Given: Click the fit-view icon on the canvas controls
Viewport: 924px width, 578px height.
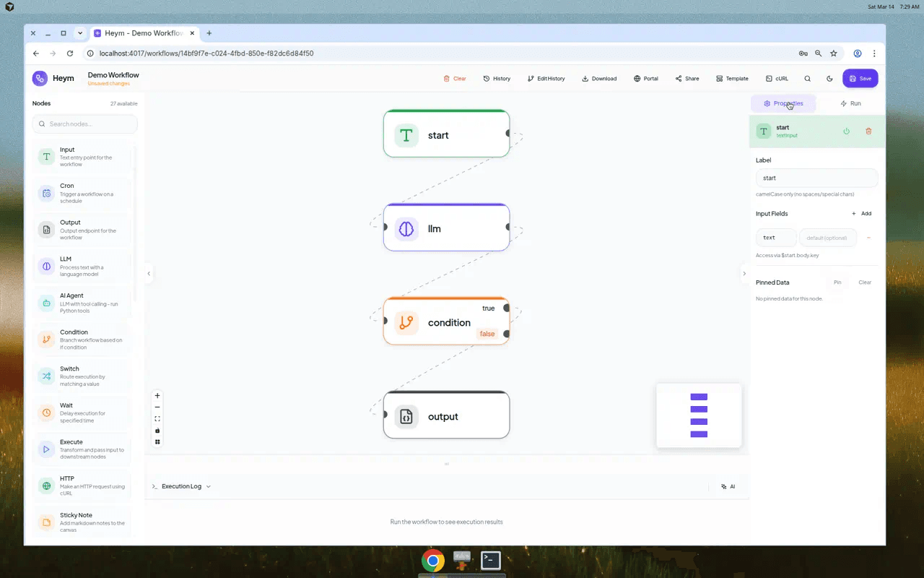Looking at the screenshot, I should click(x=157, y=418).
